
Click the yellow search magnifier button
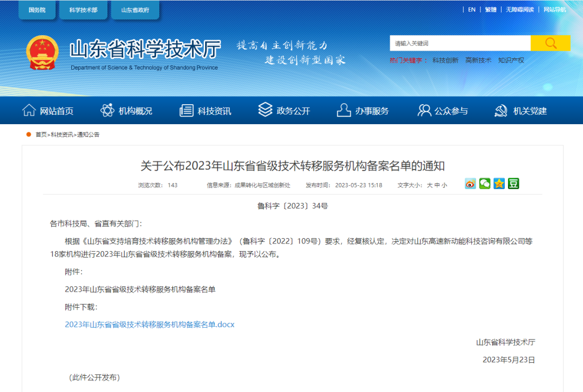[550, 43]
